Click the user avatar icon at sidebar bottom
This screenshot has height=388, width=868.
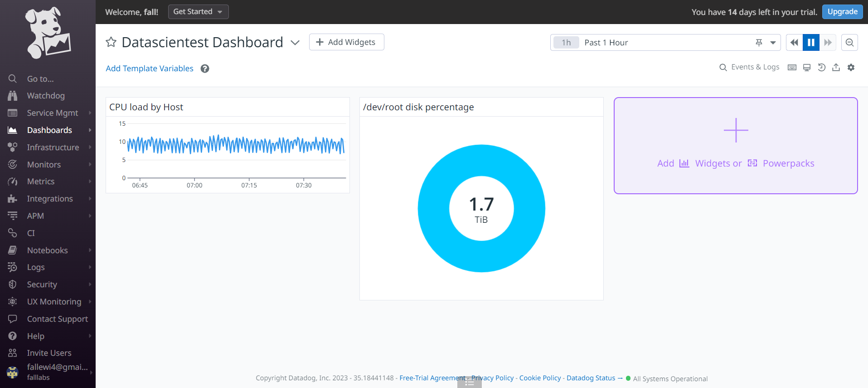click(x=13, y=373)
